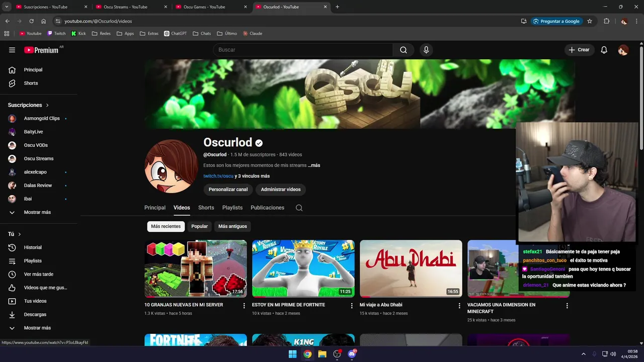644x362 pixels.
Task: Open the notifications bell
Action: click(x=604, y=50)
